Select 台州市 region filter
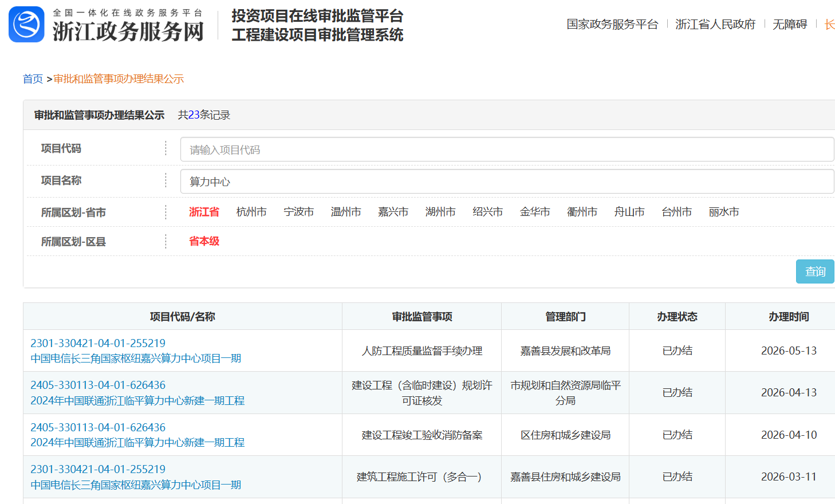The height and width of the screenshot is (504, 835). [x=677, y=212]
